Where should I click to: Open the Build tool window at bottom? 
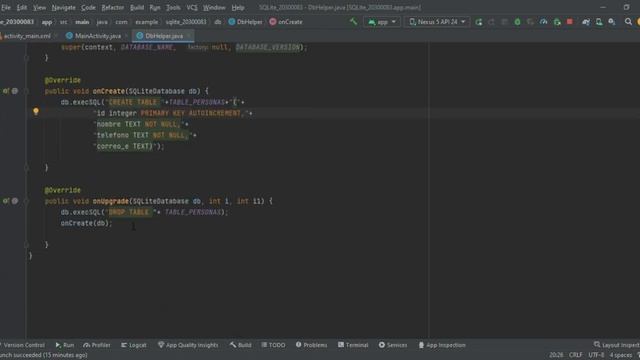[x=240, y=345]
